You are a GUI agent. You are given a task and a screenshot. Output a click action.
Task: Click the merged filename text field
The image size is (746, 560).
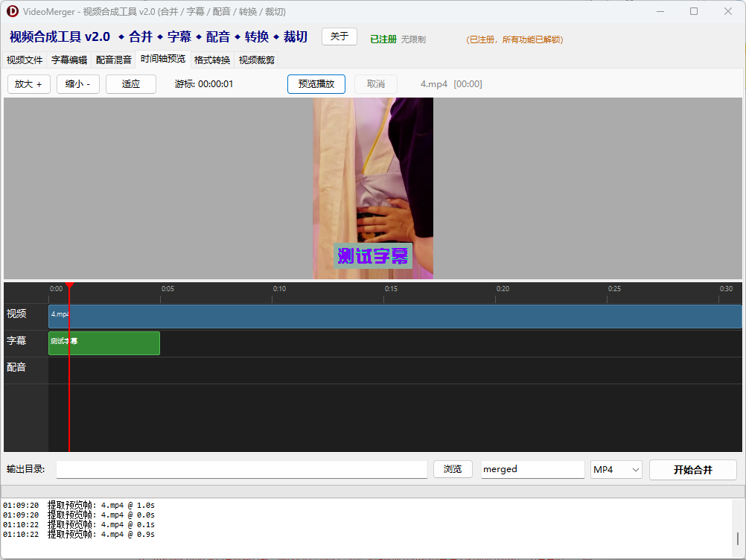coord(532,470)
